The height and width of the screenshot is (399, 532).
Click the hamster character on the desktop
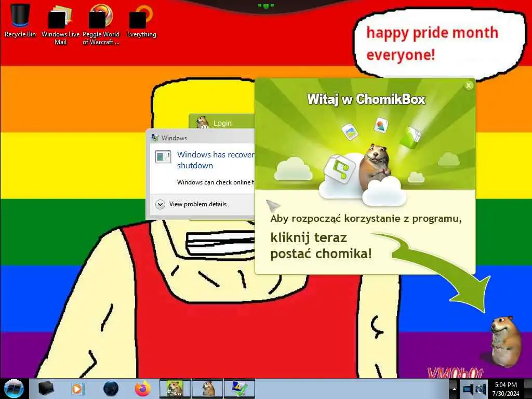tap(506, 341)
